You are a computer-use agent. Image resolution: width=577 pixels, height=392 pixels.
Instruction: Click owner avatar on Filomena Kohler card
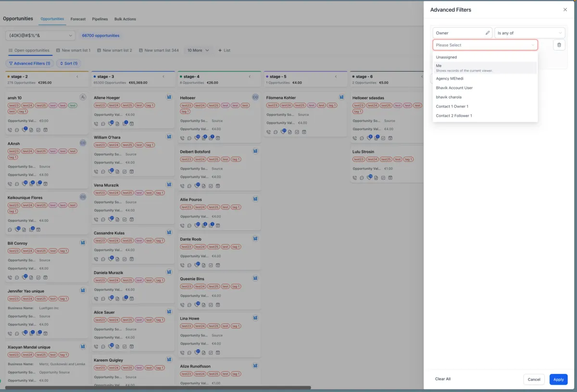pyautogui.click(x=341, y=97)
